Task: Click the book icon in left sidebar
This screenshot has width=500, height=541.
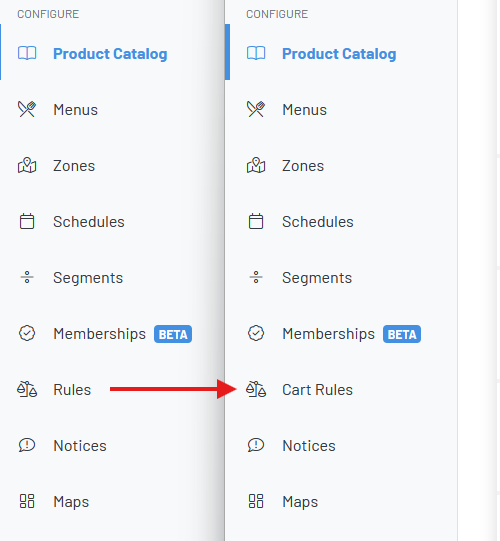Action: tap(27, 53)
